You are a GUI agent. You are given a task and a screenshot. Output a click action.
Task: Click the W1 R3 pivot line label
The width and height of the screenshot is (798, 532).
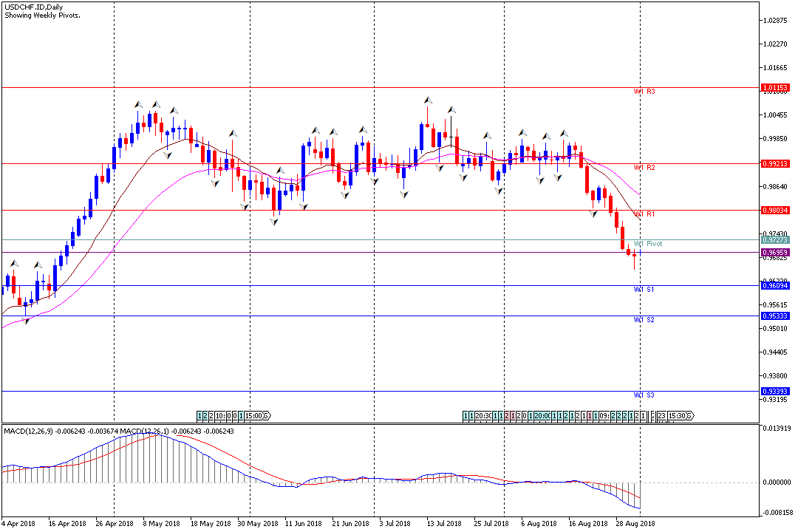click(x=644, y=92)
